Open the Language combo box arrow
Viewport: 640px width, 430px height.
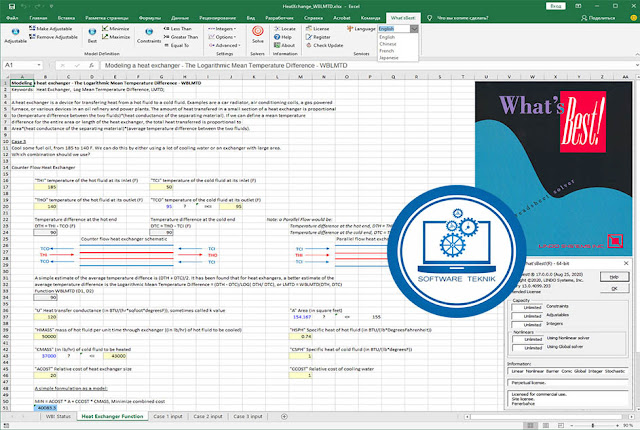pyautogui.click(x=414, y=29)
